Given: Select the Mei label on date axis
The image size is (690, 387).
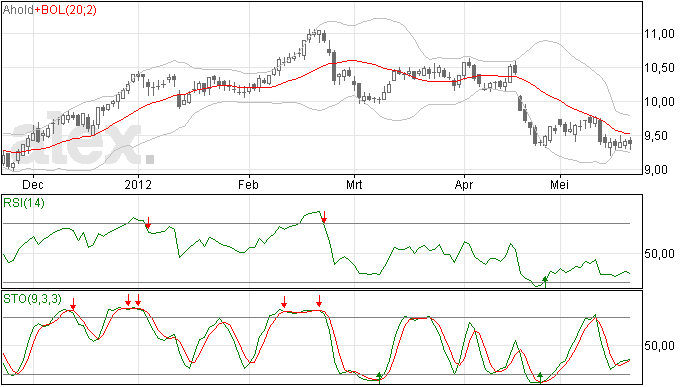Looking at the screenshot, I should 559,184.
